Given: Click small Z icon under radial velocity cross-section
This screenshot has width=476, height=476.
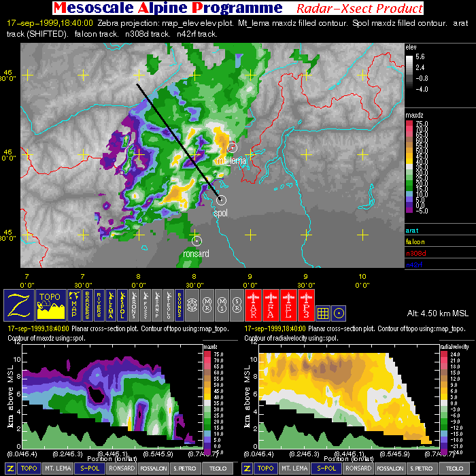Looking at the screenshot, I should point(248,468).
